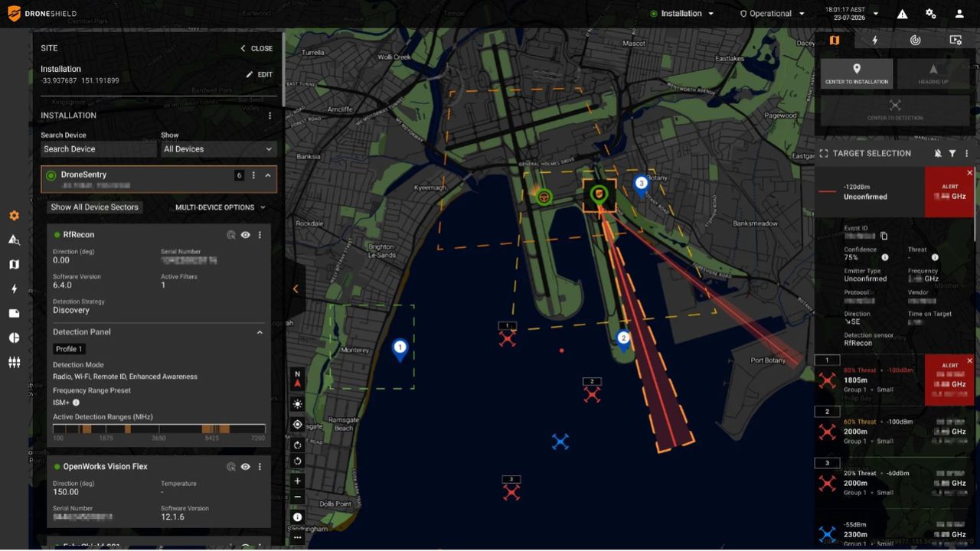Close the Site panel

click(256, 48)
